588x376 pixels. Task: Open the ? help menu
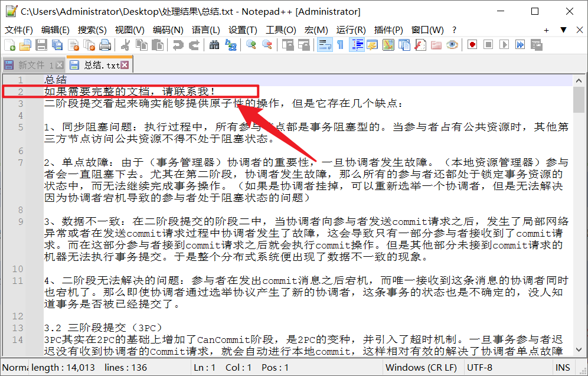coord(455,30)
